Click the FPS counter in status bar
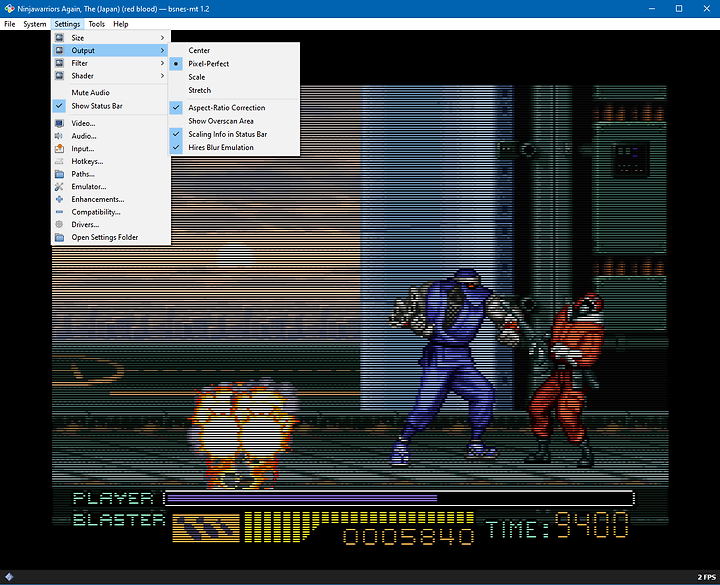The image size is (720, 585). pyautogui.click(x=706, y=577)
